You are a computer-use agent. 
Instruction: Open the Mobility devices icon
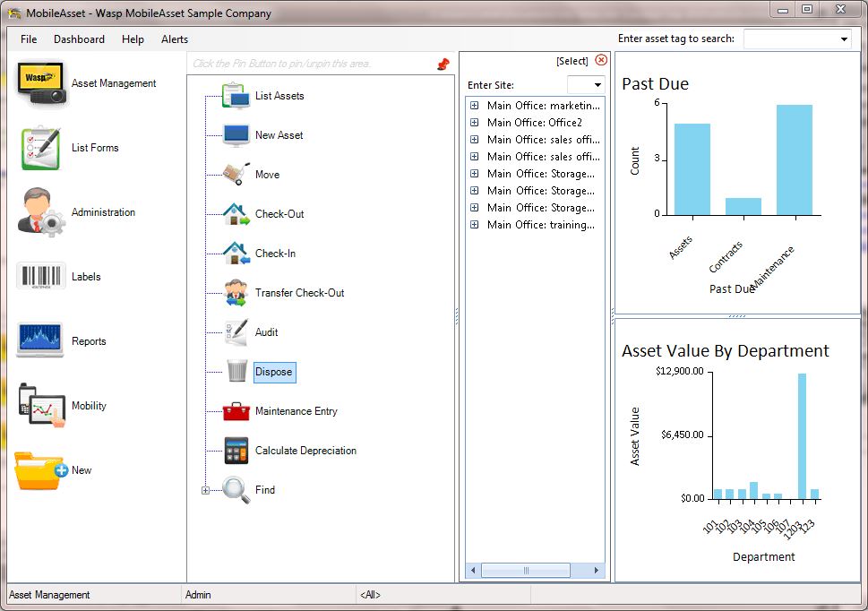tap(41, 406)
